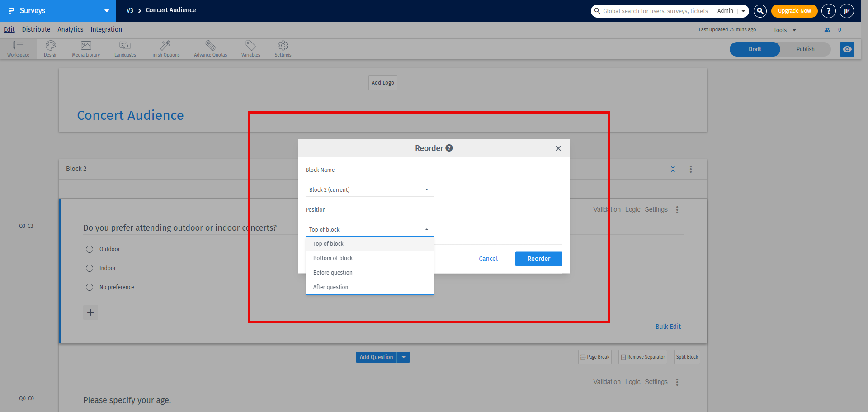
Task: Open the Variables panel
Action: tap(250, 48)
